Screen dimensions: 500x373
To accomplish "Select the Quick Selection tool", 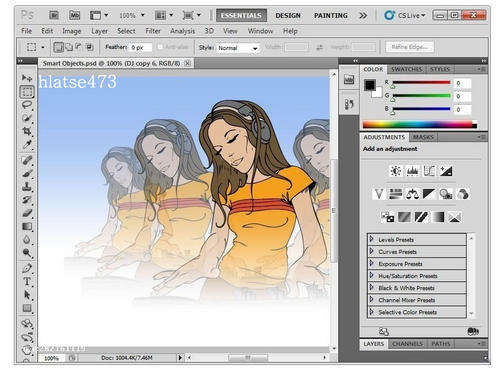I will tap(27, 118).
